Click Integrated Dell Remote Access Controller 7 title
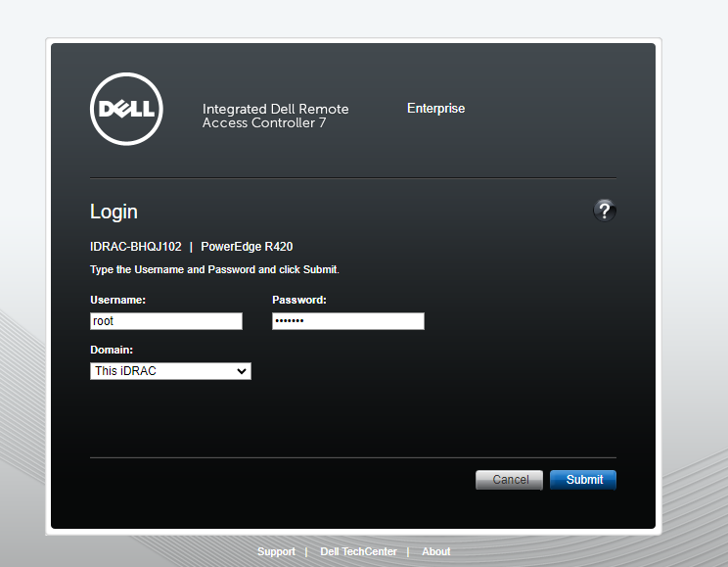Screen dimensions: 728x567 [x=275, y=116]
